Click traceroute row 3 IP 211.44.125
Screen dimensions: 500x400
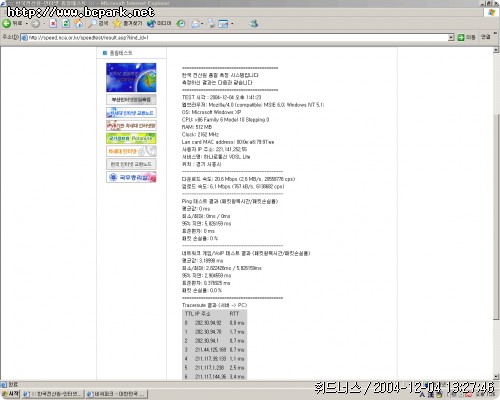pyautogui.click(x=210, y=350)
